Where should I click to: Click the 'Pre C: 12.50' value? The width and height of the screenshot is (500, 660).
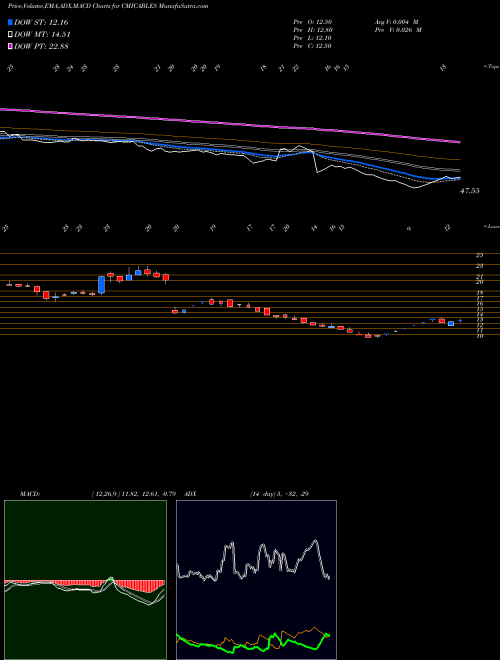pos(313,46)
